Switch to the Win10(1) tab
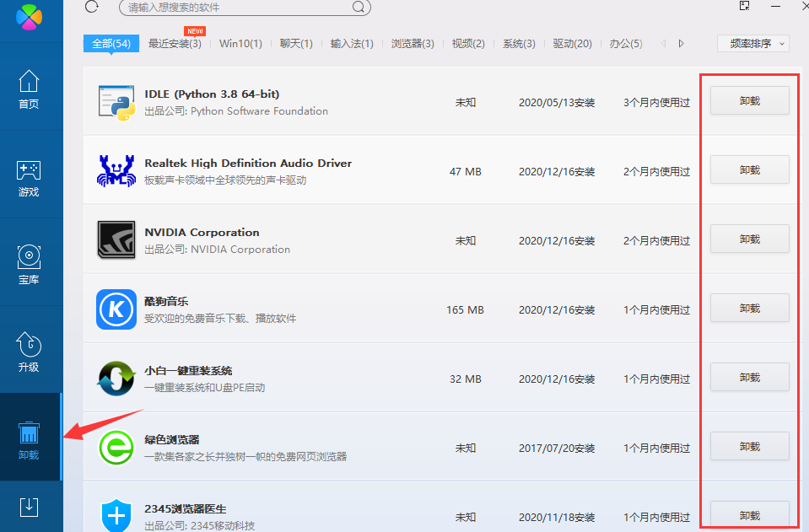This screenshot has height=532, width=809. pos(240,44)
